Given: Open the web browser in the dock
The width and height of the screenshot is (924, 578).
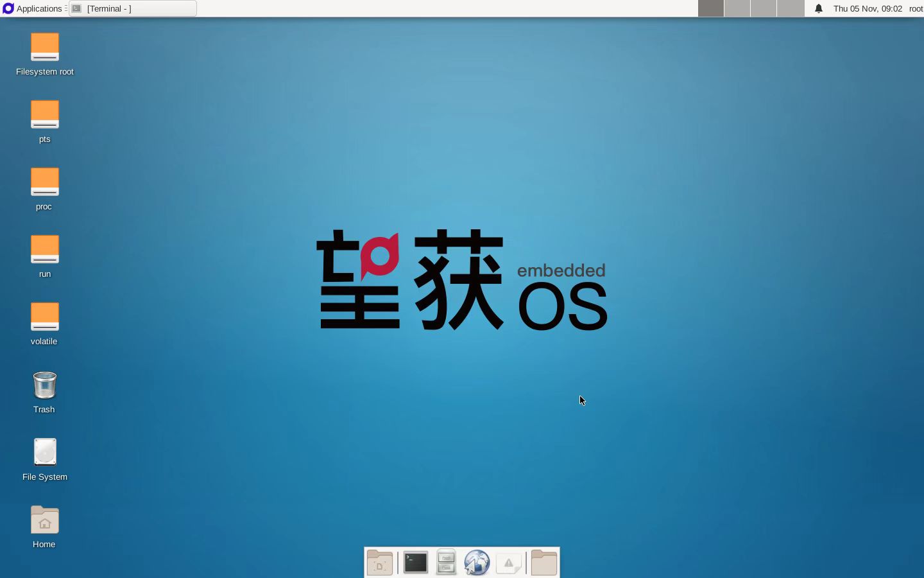Looking at the screenshot, I should (477, 563).
